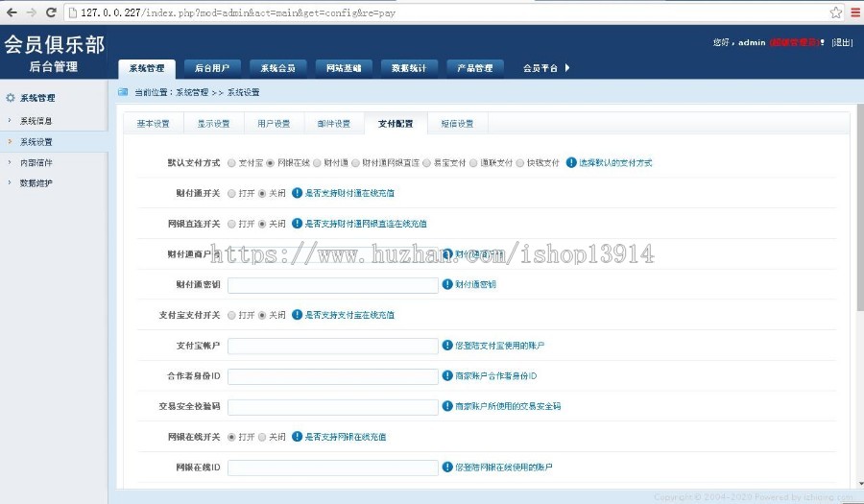Click the gear icon beside 系统管理 in the sidebar

pyautogui.click(x=11, y=98)
